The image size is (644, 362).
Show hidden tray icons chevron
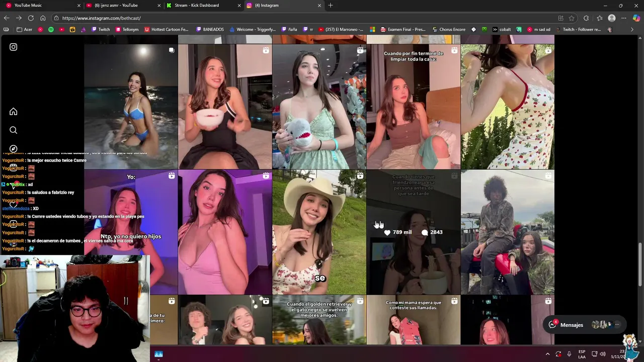(547, 354)
